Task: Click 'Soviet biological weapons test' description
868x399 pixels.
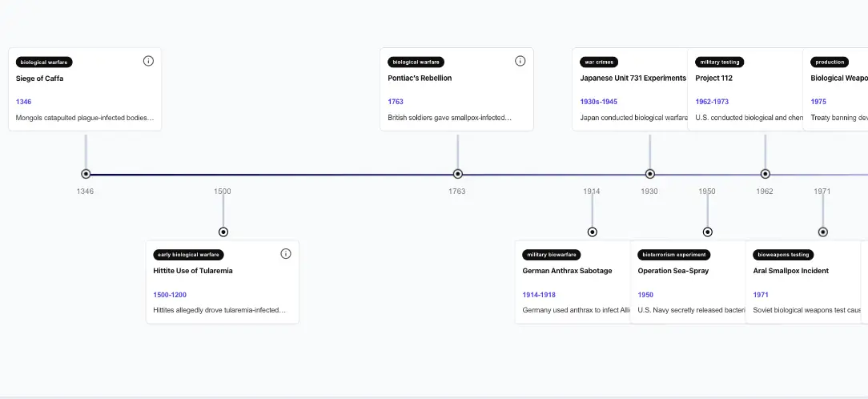Action: coord(806,310)
